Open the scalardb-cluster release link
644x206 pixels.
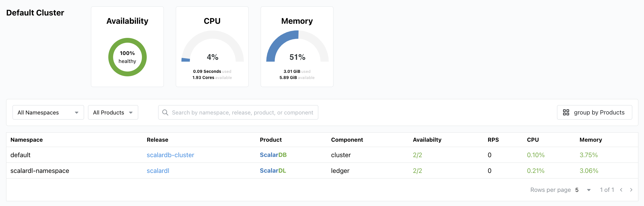pos(170,155)
